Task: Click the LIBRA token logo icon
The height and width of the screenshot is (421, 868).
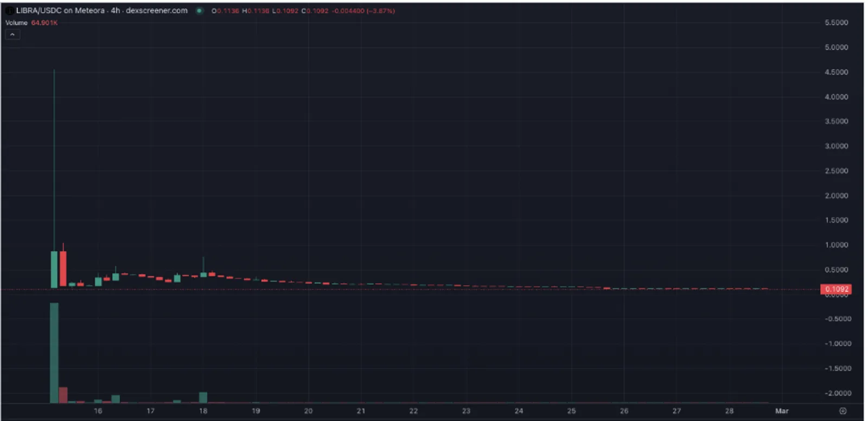Action: [x=9, y=10]
